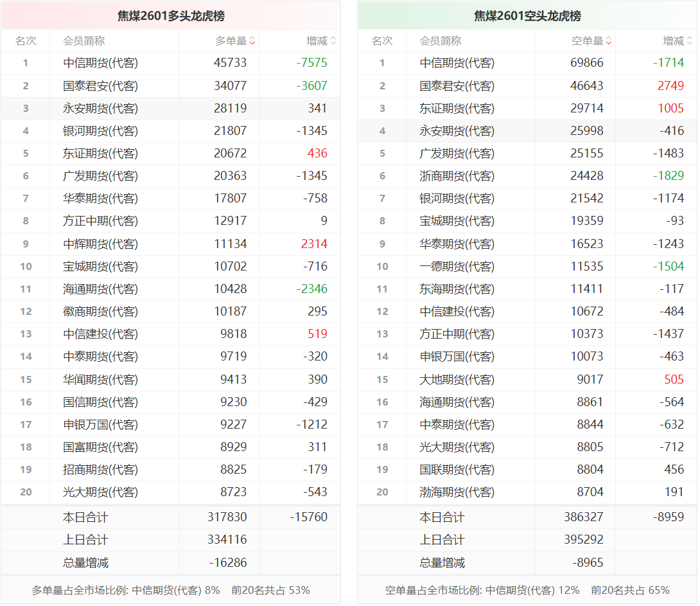700x606 pixels.
Task: Sort long table by 增减 sort arrows
Action: 333,41
